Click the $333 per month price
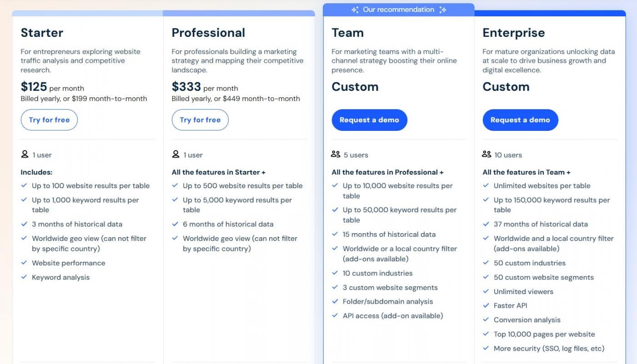The height and width of the screenshot is (364, 637). (205, 87)
